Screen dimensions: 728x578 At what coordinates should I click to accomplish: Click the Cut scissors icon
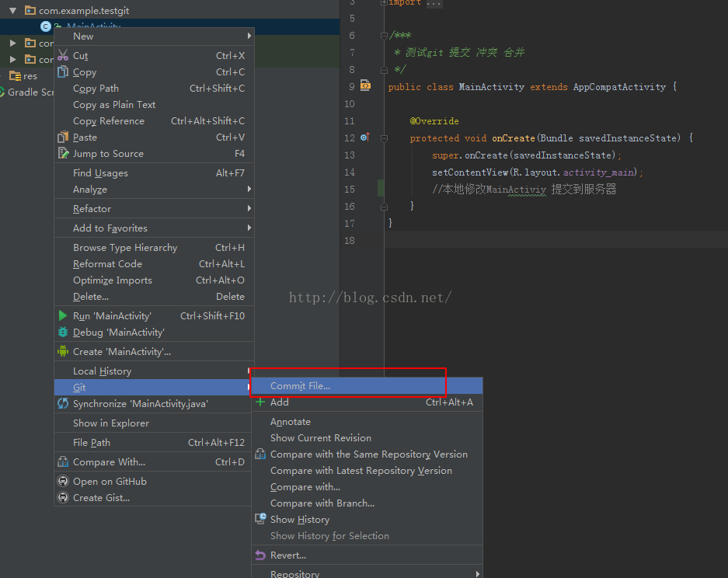[x=63, y=56]
